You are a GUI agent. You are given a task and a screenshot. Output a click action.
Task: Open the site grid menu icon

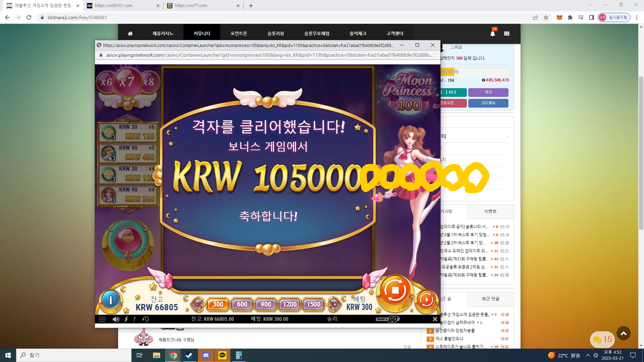(507, 34)
